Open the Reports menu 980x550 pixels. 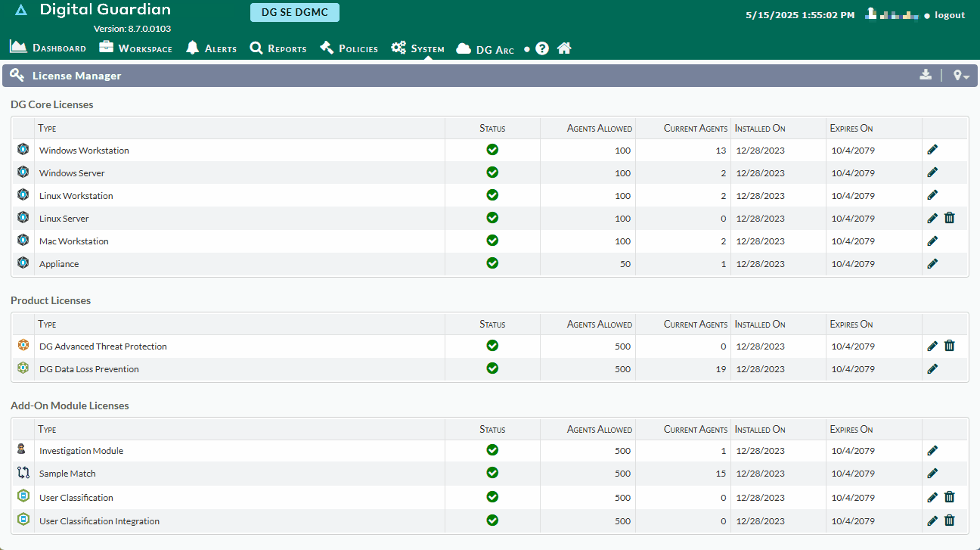(278, 48)
